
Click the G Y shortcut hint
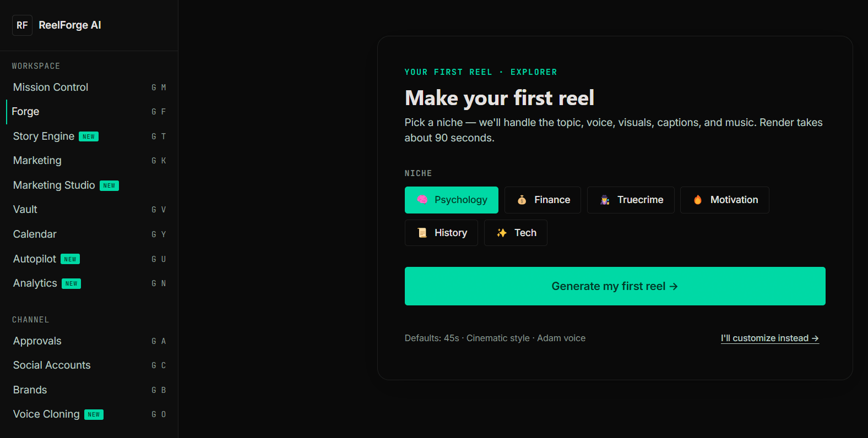(159, 234)
